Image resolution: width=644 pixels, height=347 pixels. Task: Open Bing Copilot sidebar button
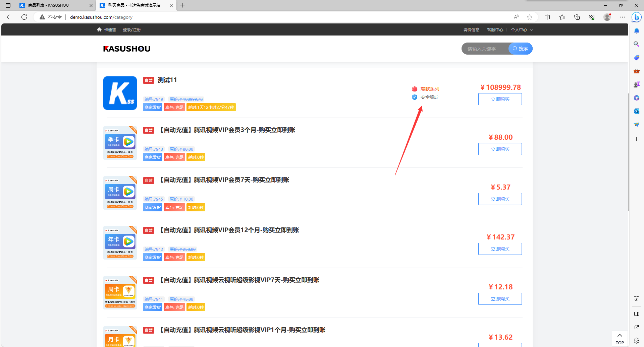(x=636, y=17)
